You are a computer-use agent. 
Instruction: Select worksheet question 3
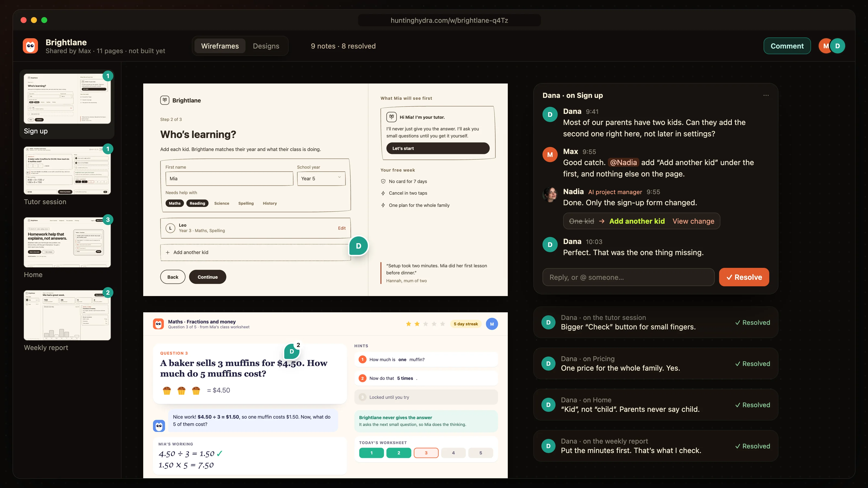point(426,453)
